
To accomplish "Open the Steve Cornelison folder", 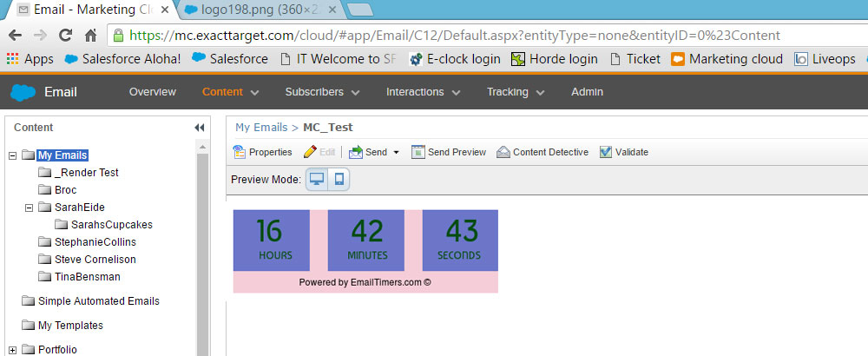I will [x=95, y=259].
